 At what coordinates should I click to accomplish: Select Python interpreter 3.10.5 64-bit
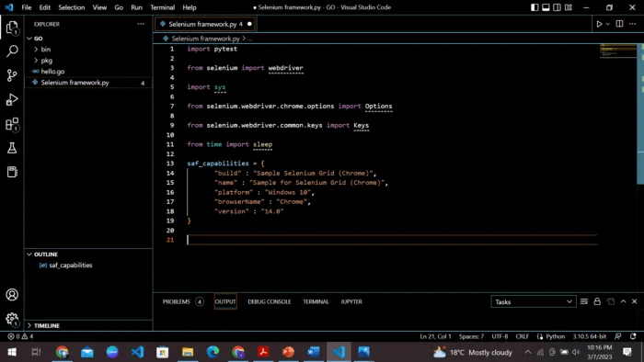point(590,336)
